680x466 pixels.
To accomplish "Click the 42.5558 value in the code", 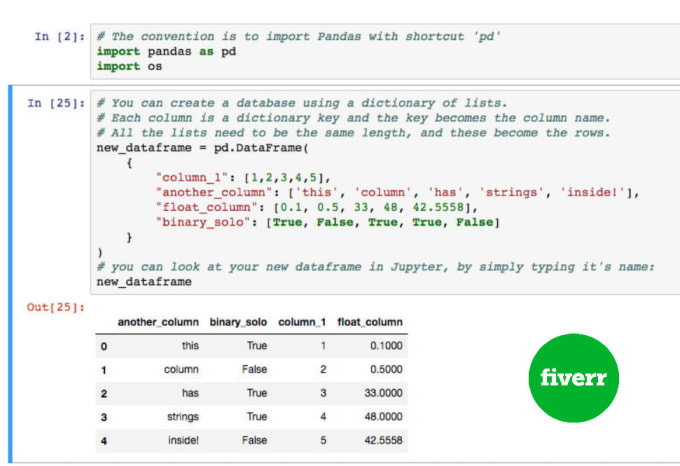I will coord(438,207).
